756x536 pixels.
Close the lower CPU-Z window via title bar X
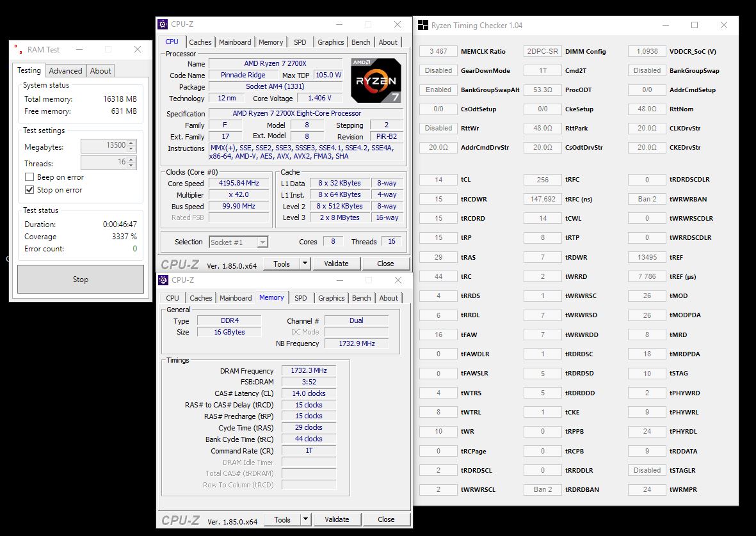point(398,280)
